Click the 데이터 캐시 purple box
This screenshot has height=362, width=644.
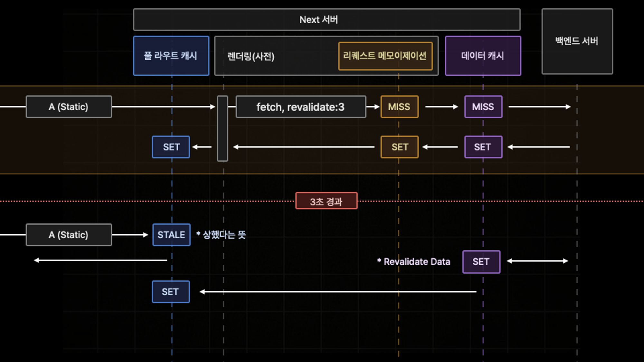[483, 56]
